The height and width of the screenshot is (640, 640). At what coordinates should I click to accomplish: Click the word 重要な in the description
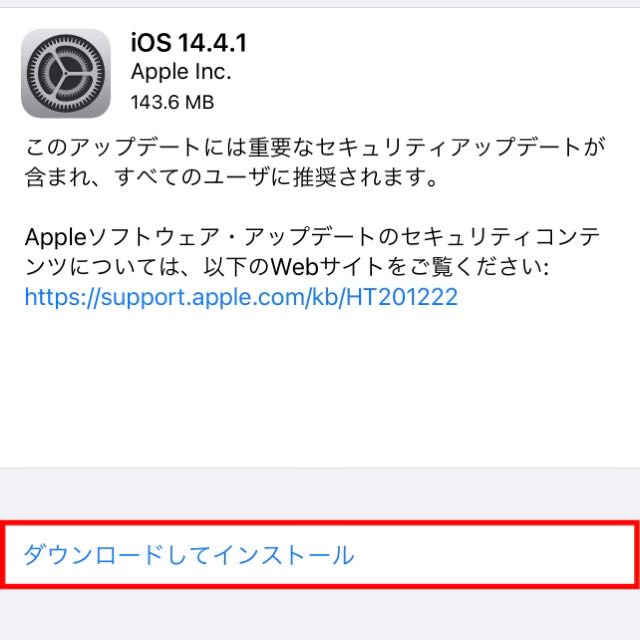click(x=281, y=147)
